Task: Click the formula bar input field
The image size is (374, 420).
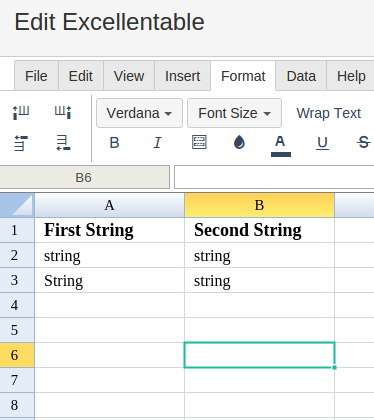Action: (274, 177)
